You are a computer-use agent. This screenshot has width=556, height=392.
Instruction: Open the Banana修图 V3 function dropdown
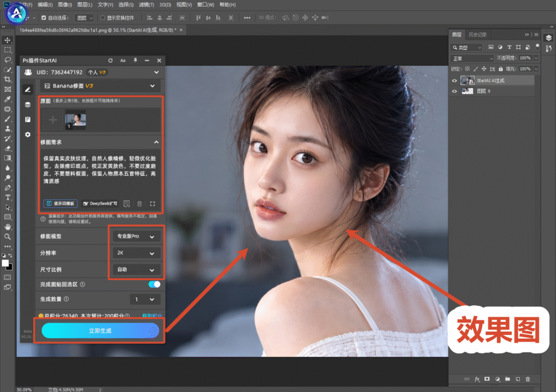(x=100, y=86)
